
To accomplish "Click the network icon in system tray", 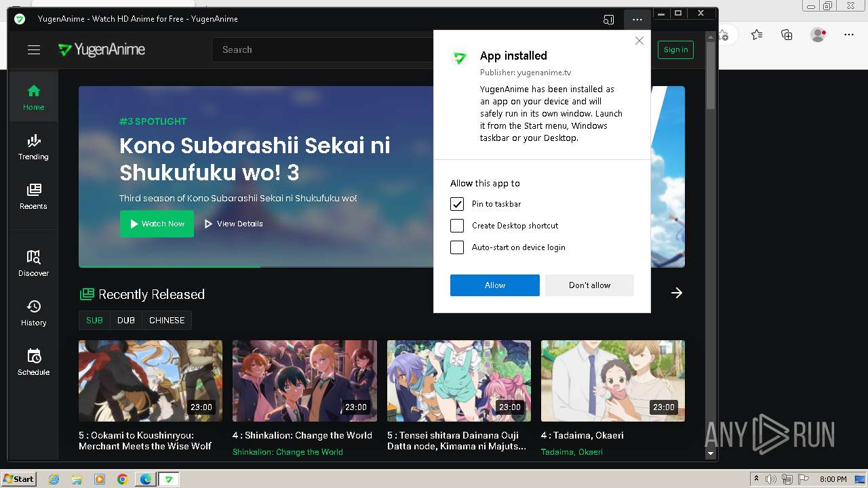I will pyautogui.click(x=787, y=479).
